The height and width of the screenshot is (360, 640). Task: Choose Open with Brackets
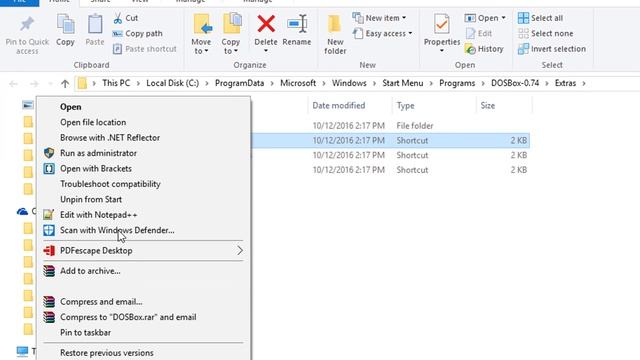143,169
